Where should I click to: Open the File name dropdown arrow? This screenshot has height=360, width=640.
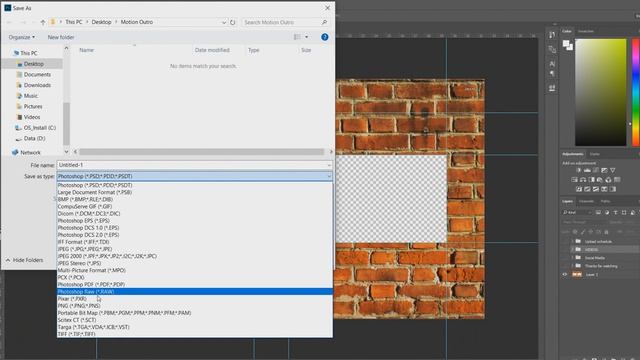329,165
